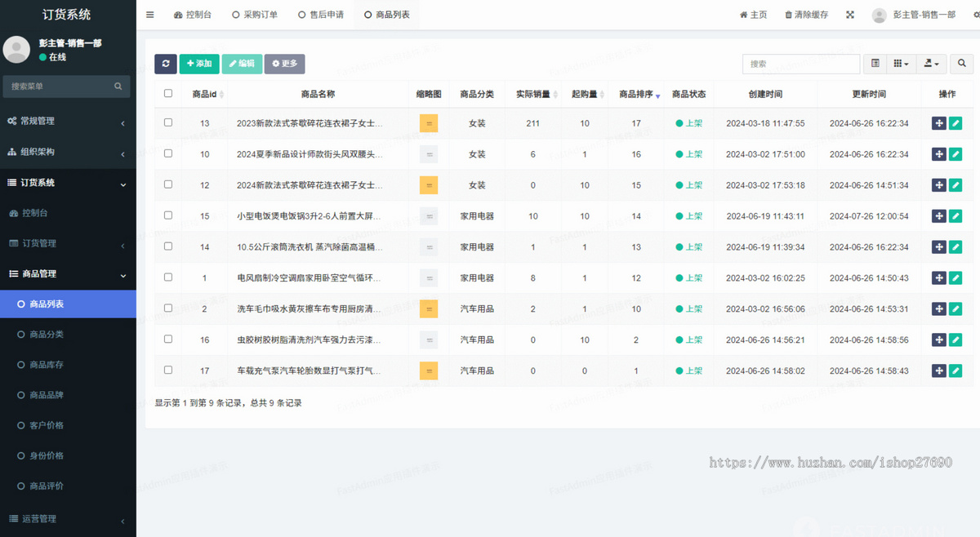Open the thumbnail for product id 13

point(429,123)
